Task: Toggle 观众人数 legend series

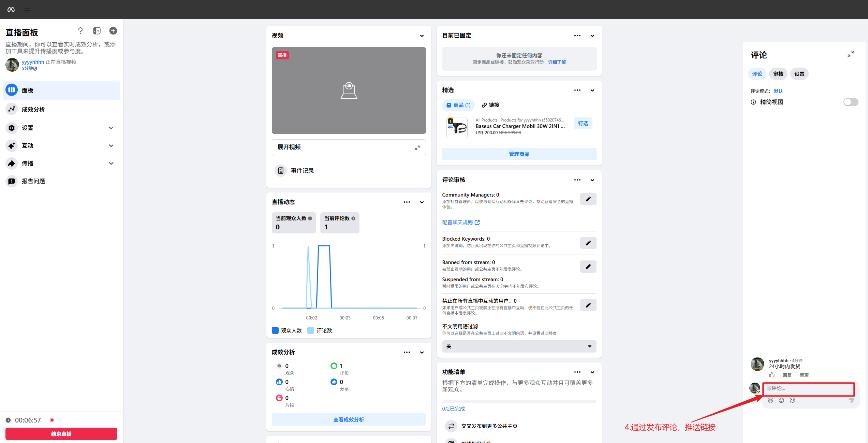Action: [x=287, y=330]
